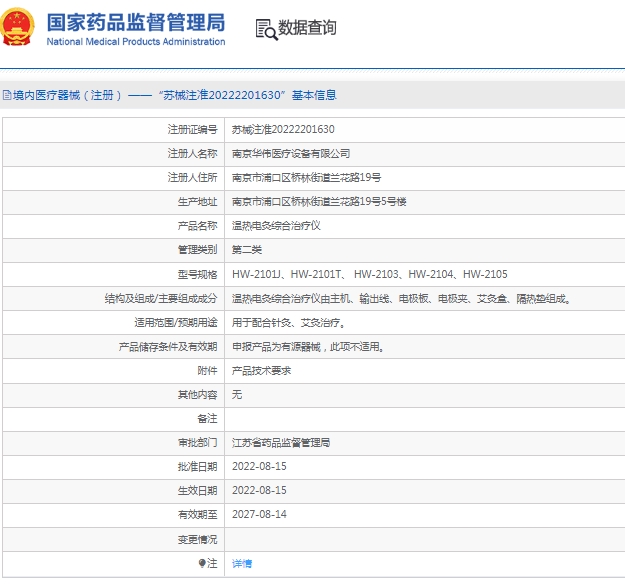Select expiry date 2027-08-14
The image size is (625, 586).
point(259,514)
